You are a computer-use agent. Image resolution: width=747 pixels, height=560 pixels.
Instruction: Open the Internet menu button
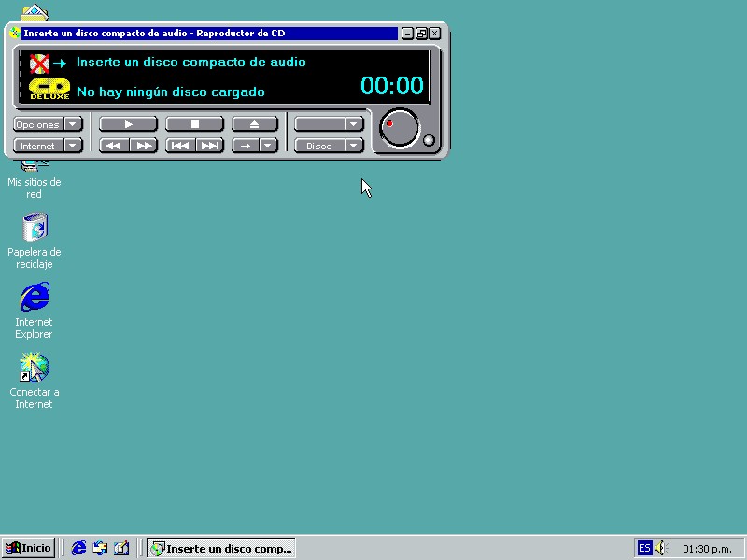click(38, 146)
